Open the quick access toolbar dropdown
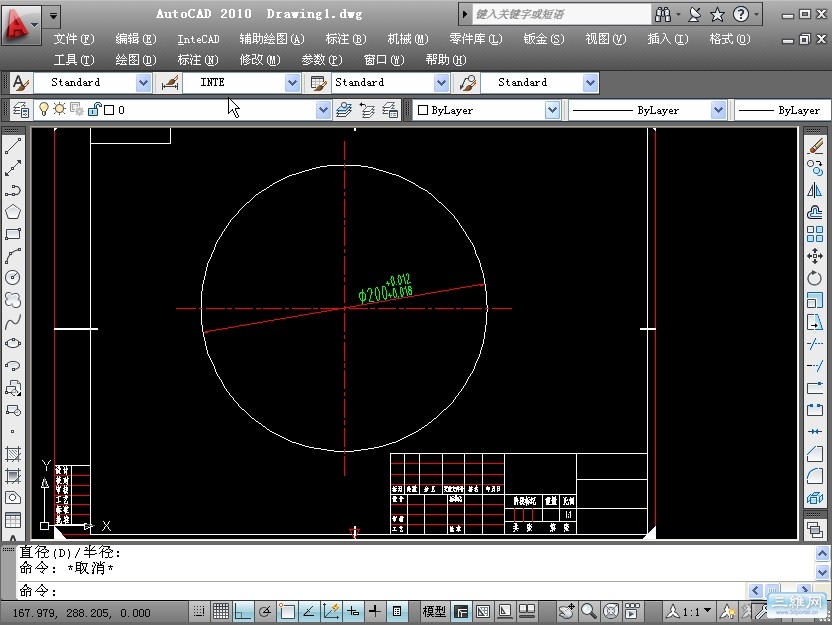The height and width of the screenshot is (625, 832). point(53,16)
